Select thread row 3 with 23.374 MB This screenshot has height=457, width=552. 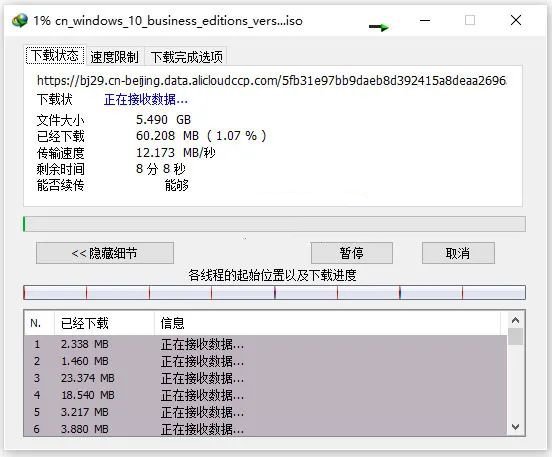265,378
